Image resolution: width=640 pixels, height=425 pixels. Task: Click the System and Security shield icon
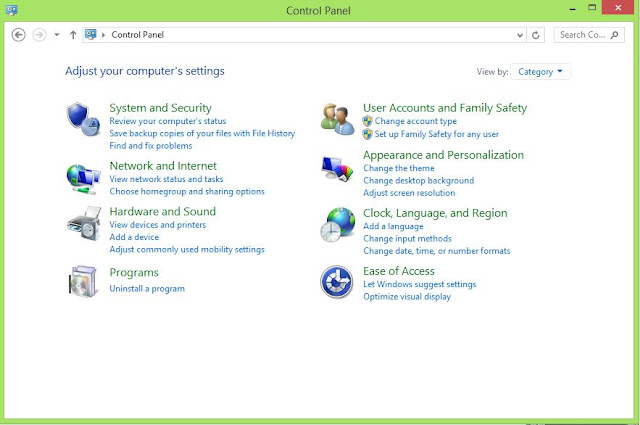tap(83, 119)
